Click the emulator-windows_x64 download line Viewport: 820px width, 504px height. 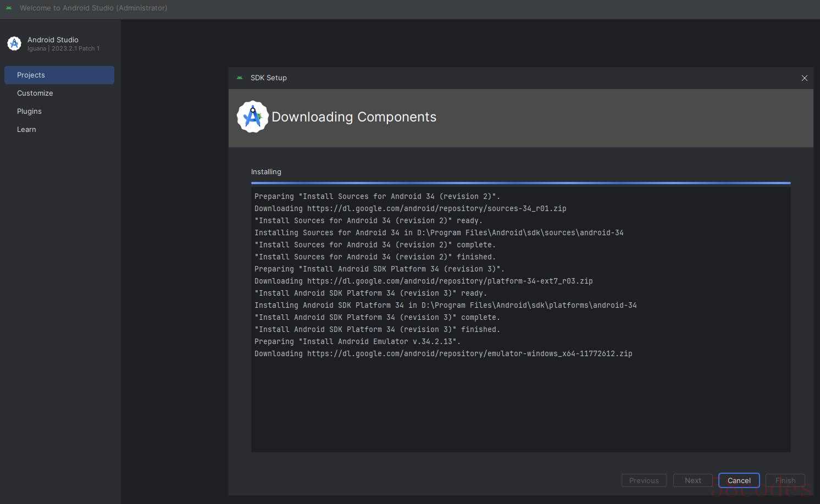(x=443, y=353)
